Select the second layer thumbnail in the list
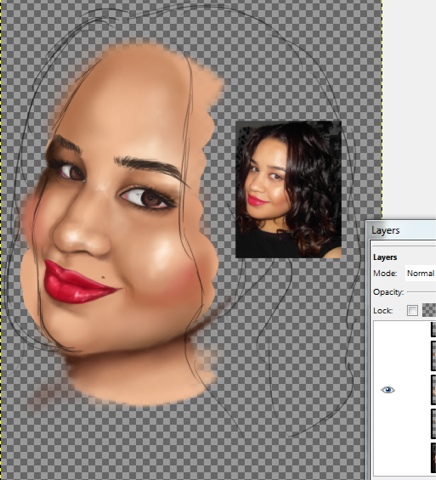This screenshot has width=436, height=480. pos(433,356)
